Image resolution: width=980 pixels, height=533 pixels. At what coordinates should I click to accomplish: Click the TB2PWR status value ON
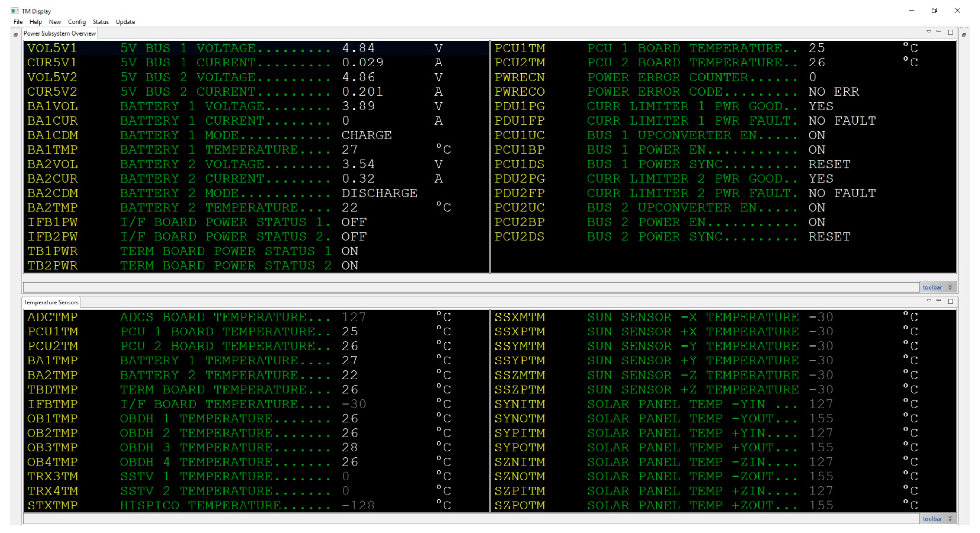(350, 266)
